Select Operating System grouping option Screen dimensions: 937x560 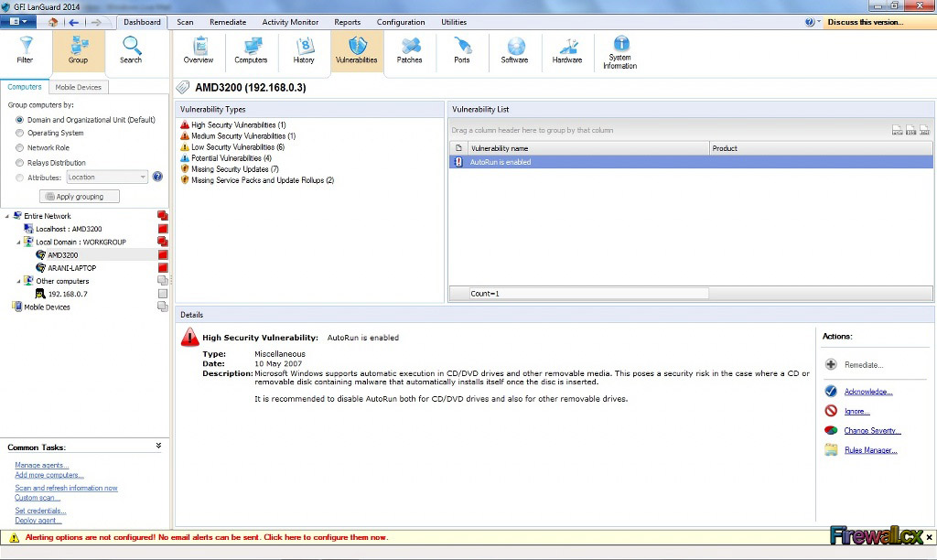coord(49,134)
